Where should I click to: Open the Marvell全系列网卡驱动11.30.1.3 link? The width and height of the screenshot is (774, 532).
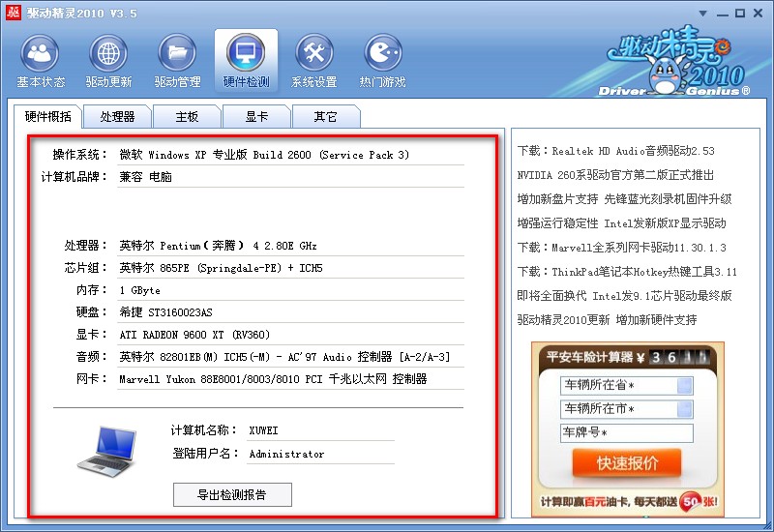click(x=621, y=248)
